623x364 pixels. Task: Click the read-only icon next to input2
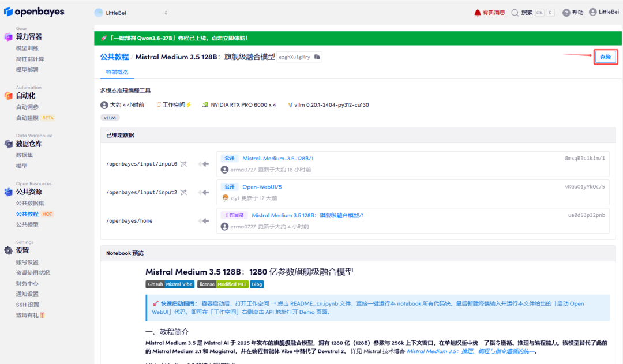[x=183, y=192]
